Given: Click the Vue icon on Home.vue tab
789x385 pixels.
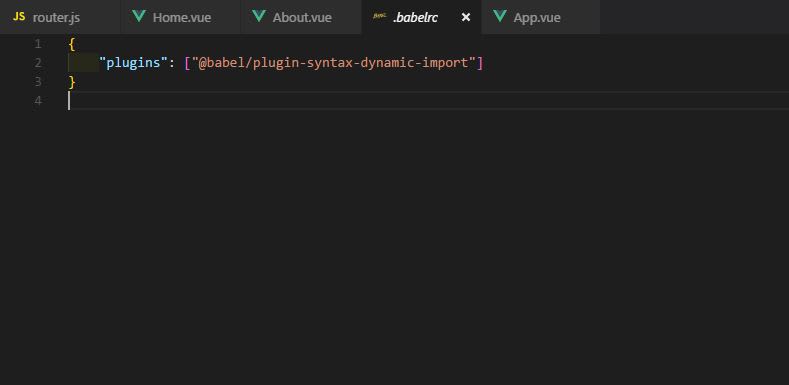Looking at the screenshot, I should click(139, 17).
